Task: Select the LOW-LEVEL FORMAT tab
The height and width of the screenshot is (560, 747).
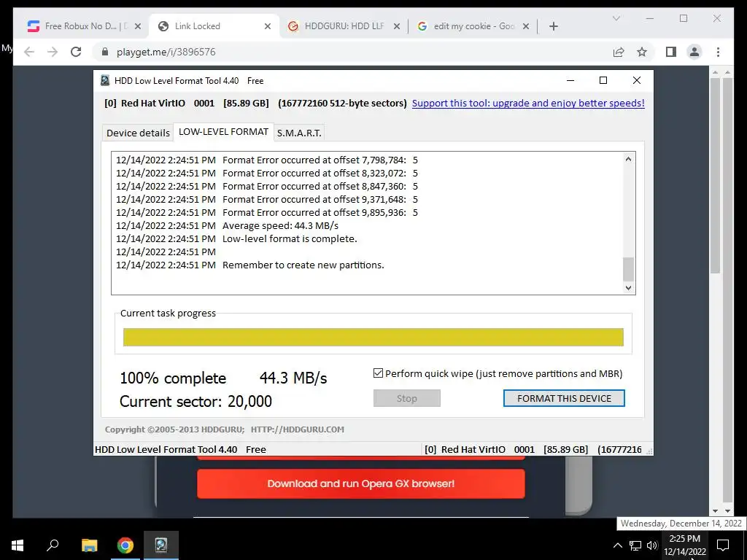Action: (223, 132)
